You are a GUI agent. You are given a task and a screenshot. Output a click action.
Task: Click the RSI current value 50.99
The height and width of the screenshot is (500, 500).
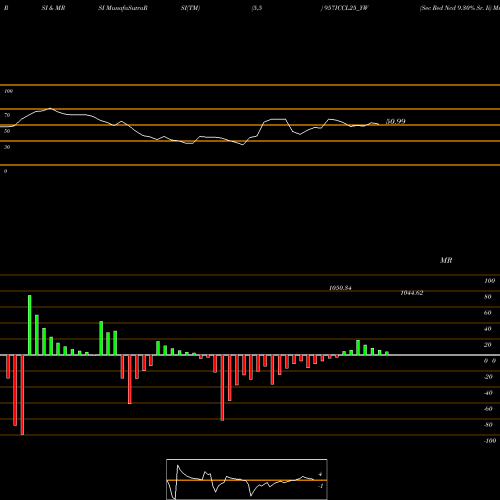pos(396,121)
